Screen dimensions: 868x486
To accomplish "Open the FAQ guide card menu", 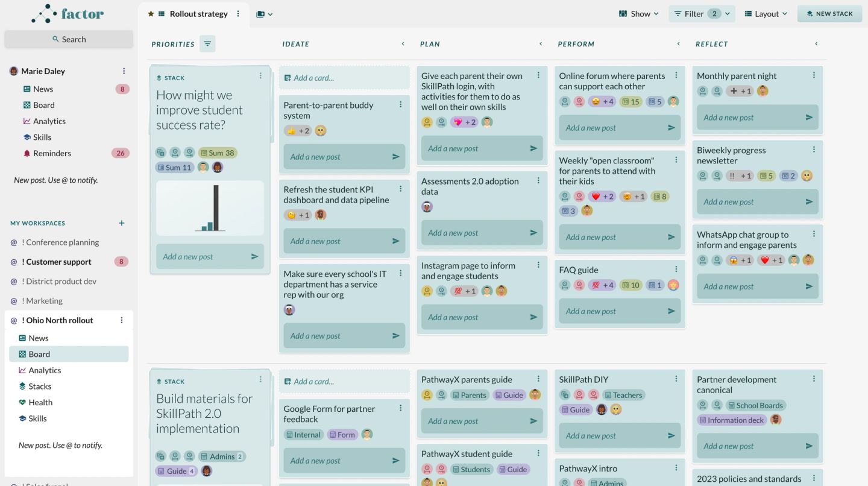I will click(x=676, y=270).
